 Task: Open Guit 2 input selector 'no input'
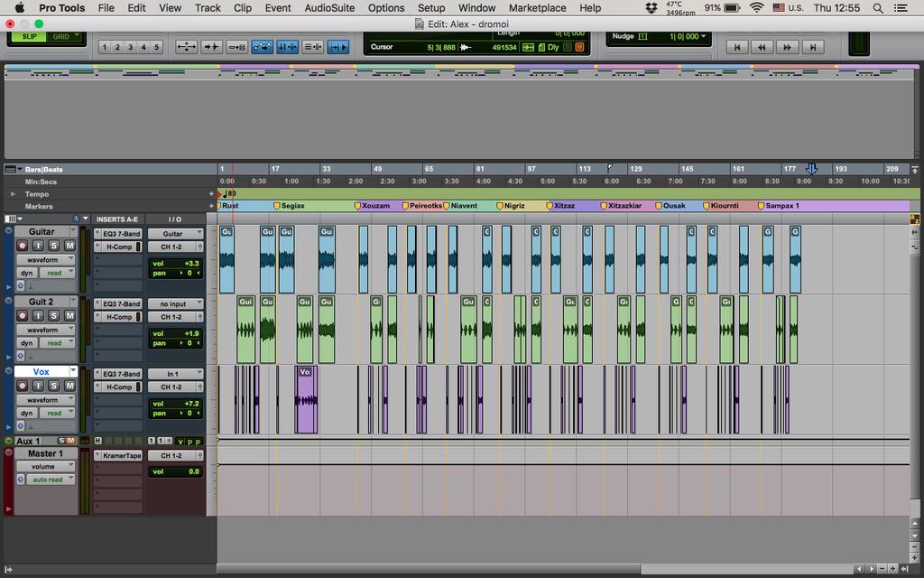tap(175, 303)
